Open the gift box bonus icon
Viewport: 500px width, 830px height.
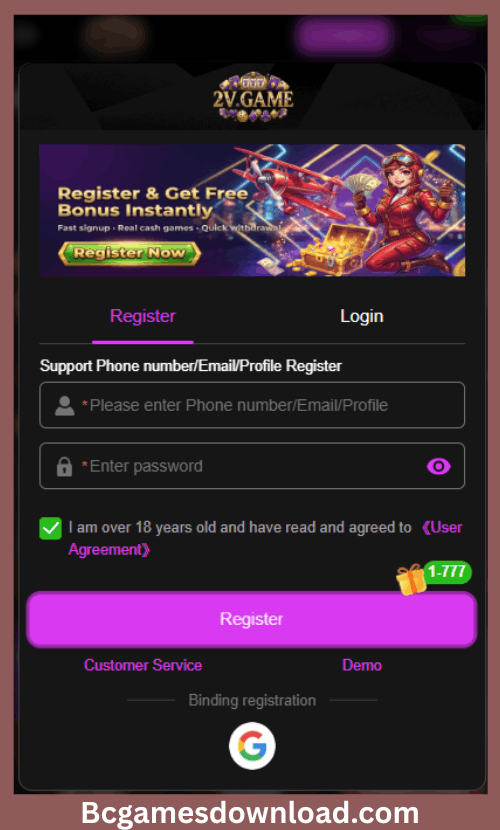coord(412,579)
